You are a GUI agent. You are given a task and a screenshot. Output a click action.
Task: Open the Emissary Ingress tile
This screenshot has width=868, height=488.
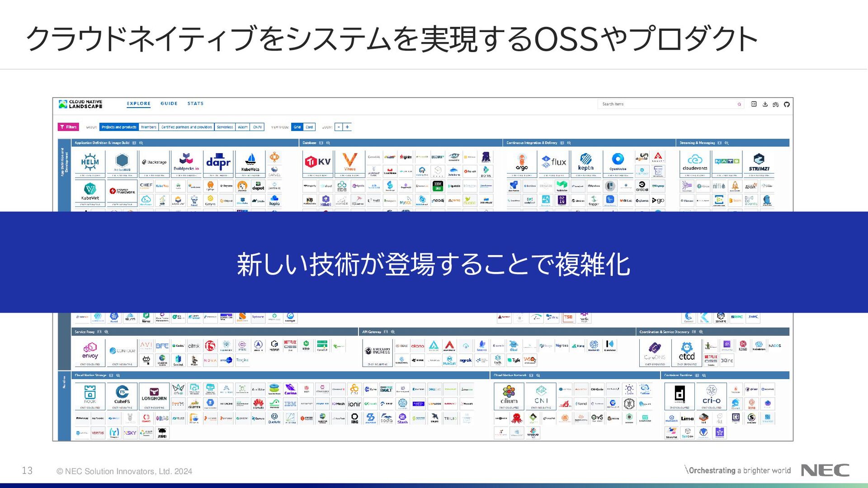tap(378, 352)
